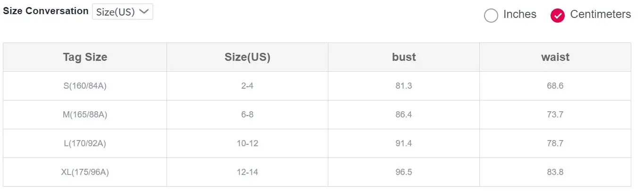
Task: Click the 96.5 bust measurement cell
Action: [404, 172]
